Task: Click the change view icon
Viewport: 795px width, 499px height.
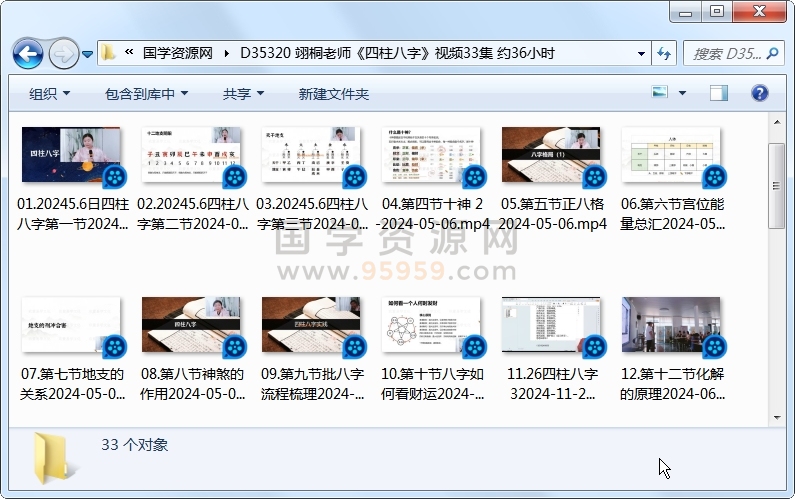Action: point(660,93)
